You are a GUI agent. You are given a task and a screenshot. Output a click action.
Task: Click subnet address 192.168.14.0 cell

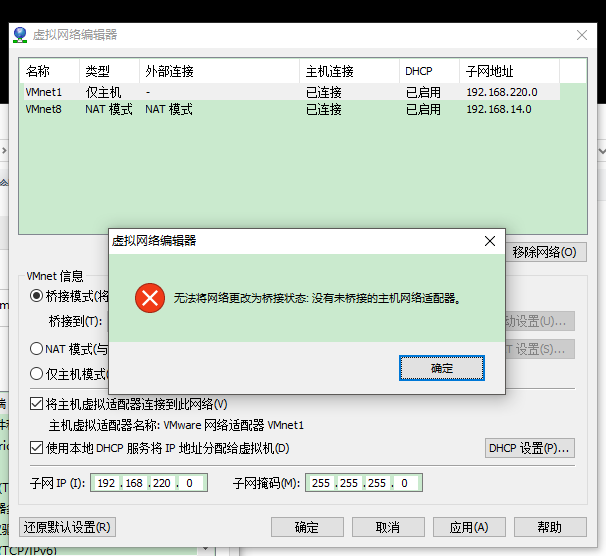pyautogui.click(x=499, y=109)
